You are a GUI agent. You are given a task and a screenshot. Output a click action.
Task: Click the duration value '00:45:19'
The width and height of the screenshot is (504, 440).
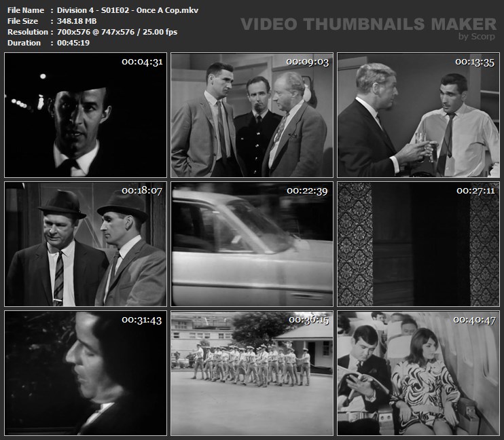point(73,43)
